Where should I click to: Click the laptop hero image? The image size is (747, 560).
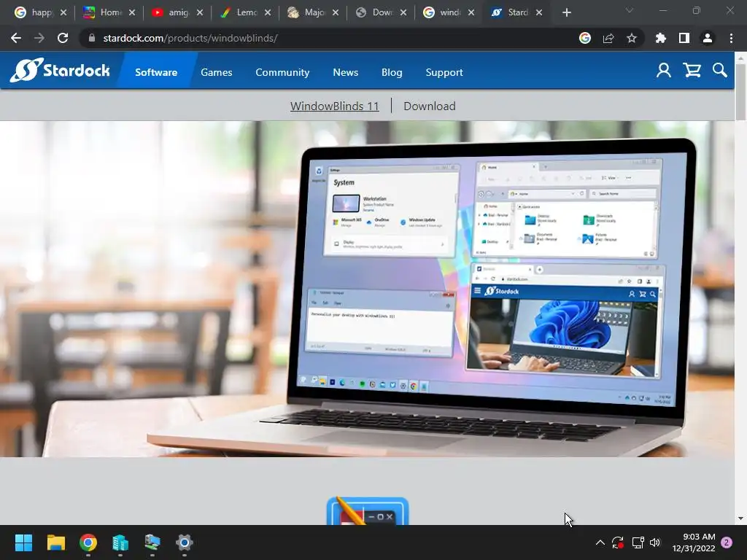click(x=368, y=289)
